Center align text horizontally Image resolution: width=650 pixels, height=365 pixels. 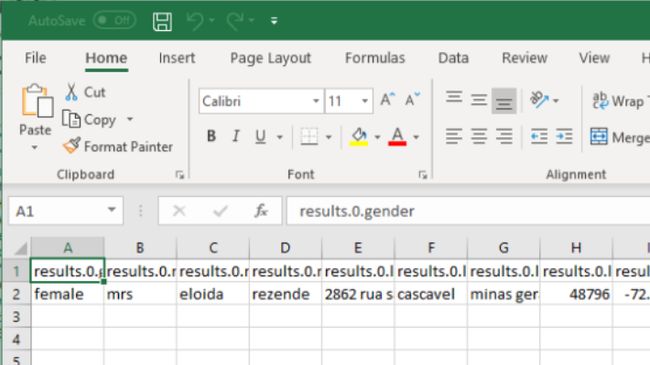(479, 136)
